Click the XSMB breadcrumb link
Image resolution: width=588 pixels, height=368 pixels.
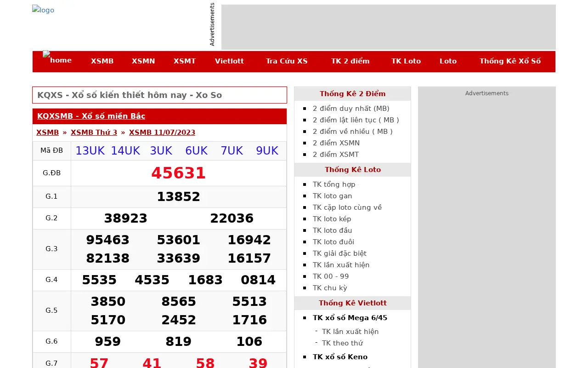coord(47,132)
